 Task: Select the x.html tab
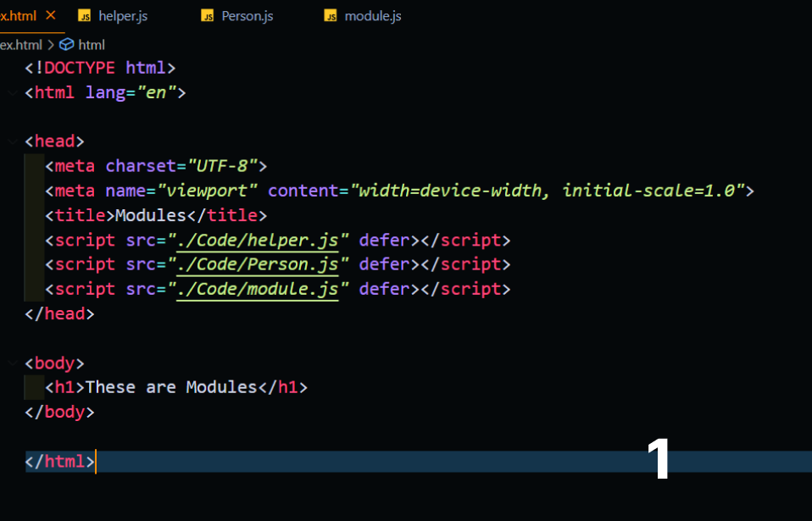point(19,15)
